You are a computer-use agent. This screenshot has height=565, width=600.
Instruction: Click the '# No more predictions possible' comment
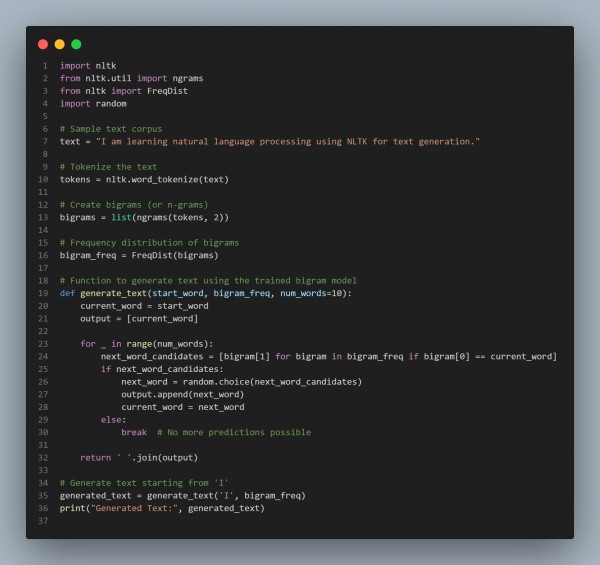point(234,432)
